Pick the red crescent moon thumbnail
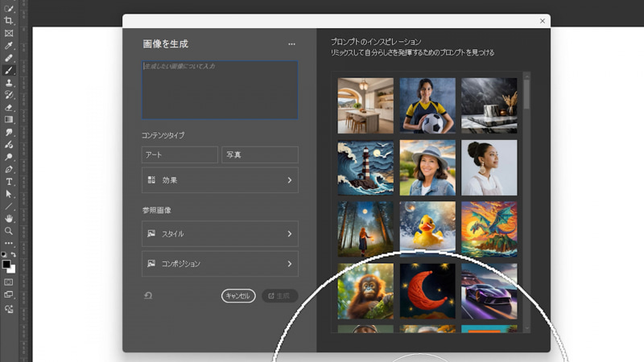Viewport: 644px width, 362px height. pos(427,291)
